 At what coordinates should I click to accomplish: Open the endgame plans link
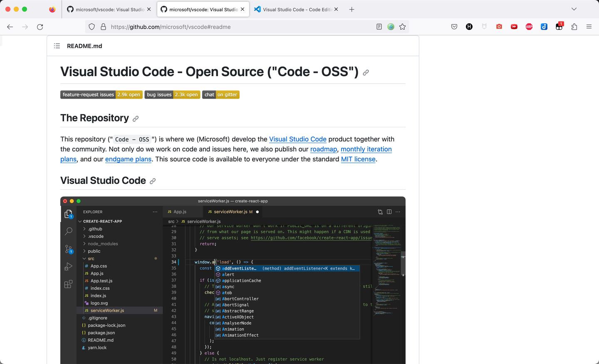(128, 159)
